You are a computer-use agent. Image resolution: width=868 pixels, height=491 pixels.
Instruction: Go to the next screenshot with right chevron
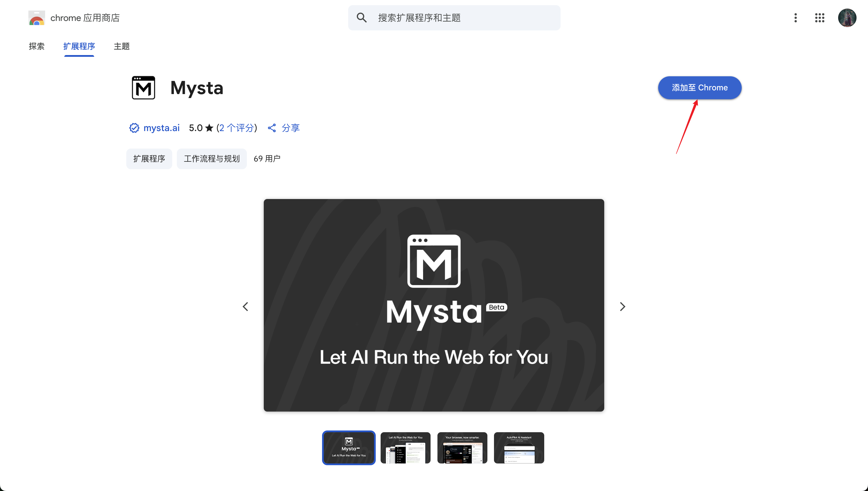622,307
